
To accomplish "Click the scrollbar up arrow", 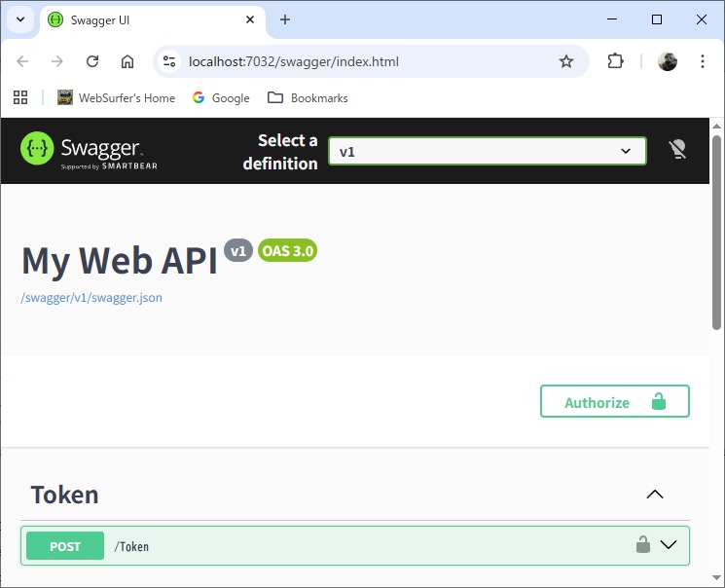I will click(x=716, y=126).
